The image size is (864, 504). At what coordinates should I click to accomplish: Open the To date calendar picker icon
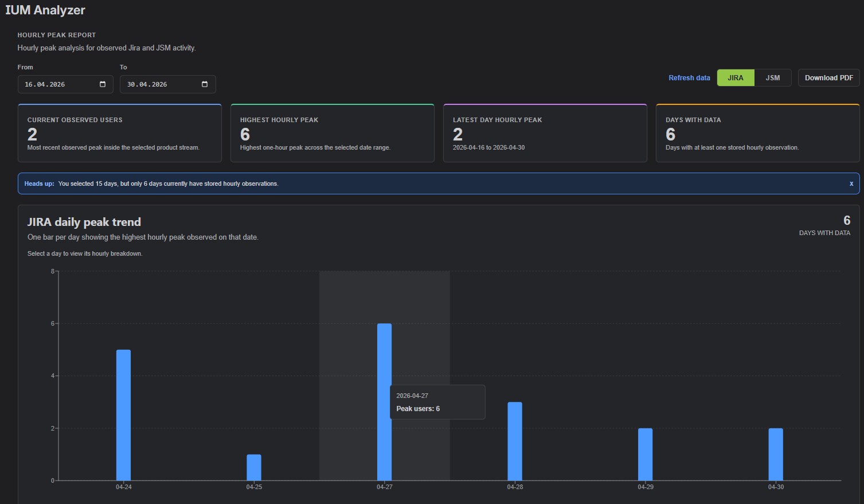(205, 84)
